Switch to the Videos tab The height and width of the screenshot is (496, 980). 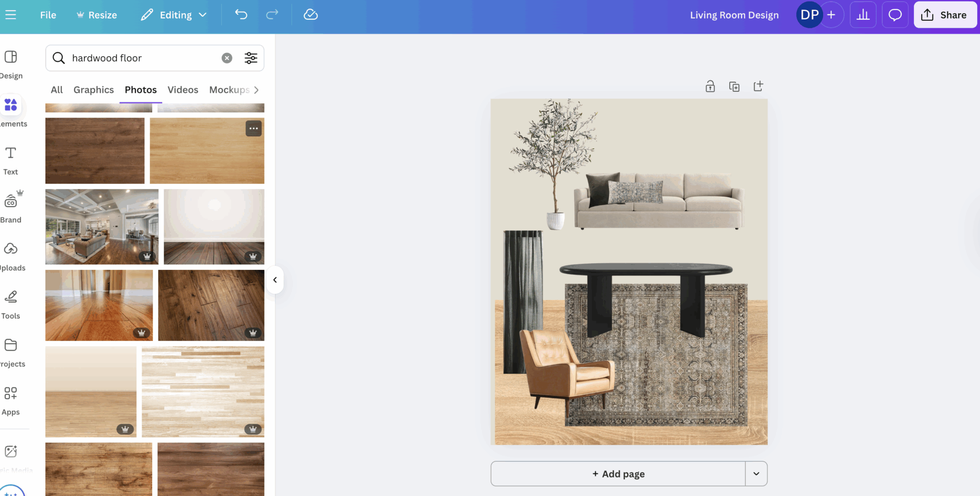click(x=183, y=90)
